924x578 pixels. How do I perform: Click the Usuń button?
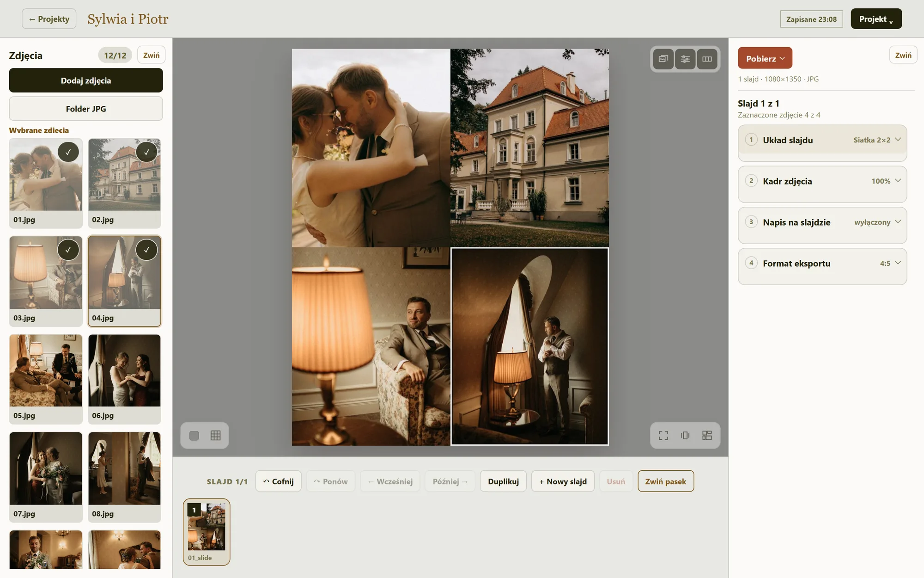click(616, 481)
